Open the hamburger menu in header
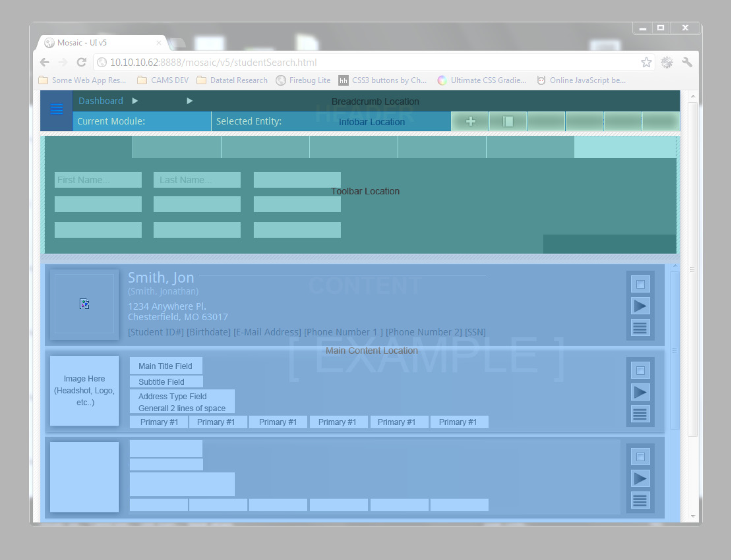This screenshot has height=560, width=731. (x=57, y=109)
